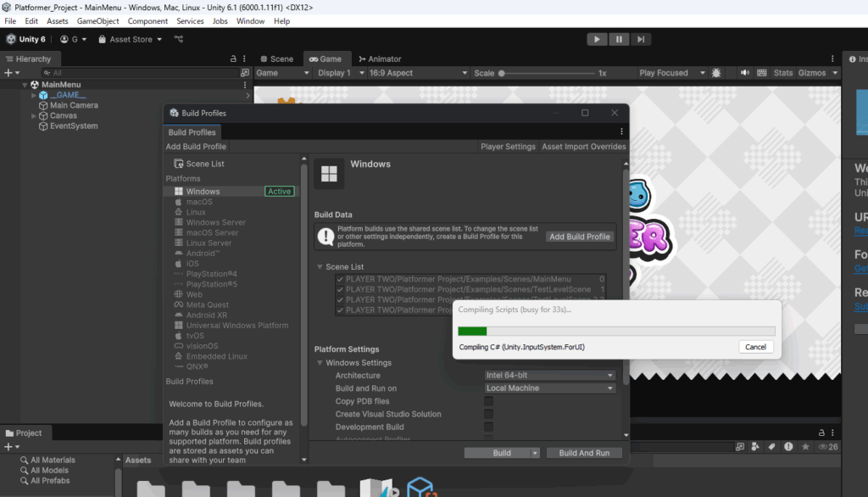Click the Step frame button
Screen dimensions: 868x497
(641, 39)
